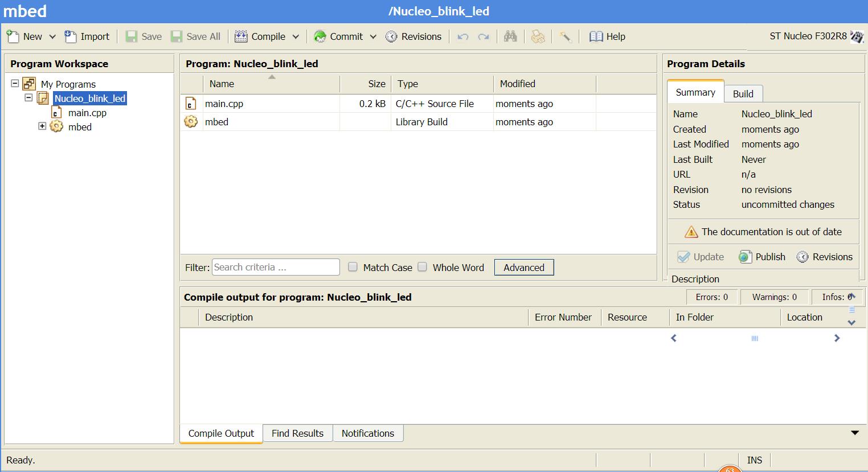Open Revisions from the top toolbar
Viewport: 868px width, 472px height.
[x=413, y=36]
